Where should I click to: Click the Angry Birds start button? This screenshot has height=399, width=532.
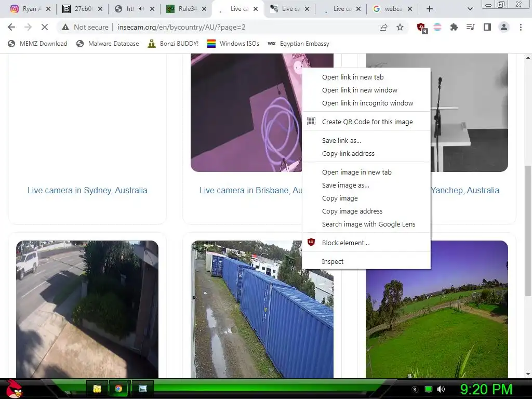14,389
